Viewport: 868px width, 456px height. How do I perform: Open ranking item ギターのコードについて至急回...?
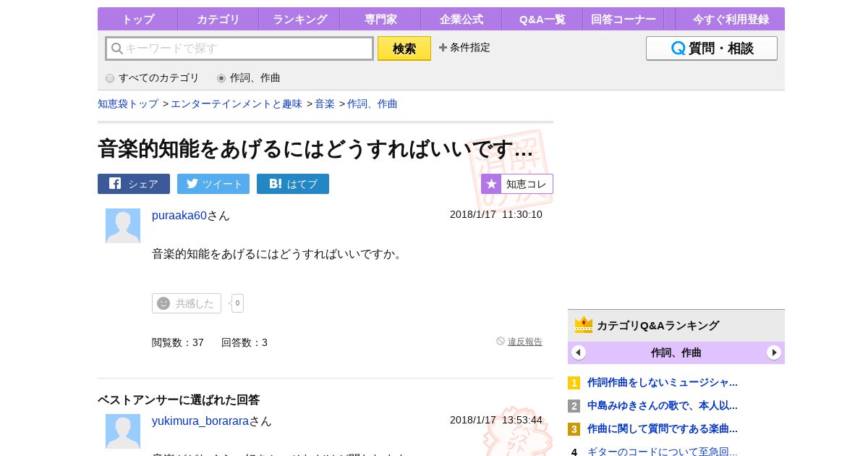tap(663, 451)
